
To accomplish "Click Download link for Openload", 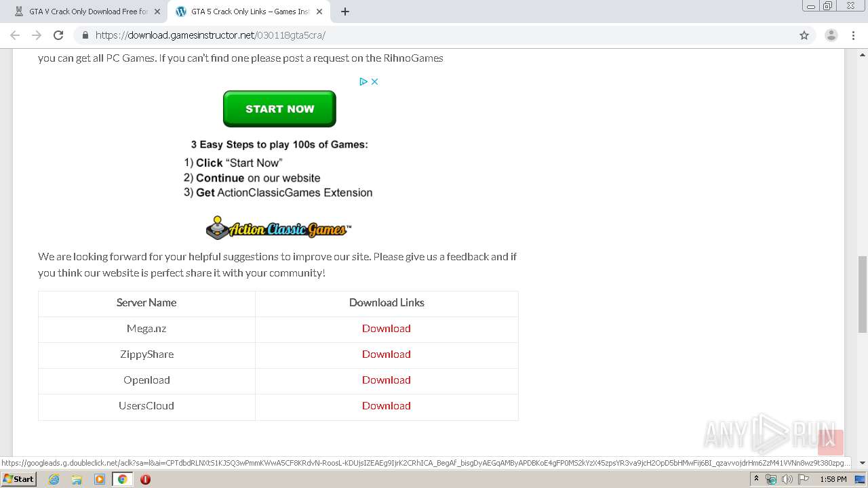I will (386, 380).
